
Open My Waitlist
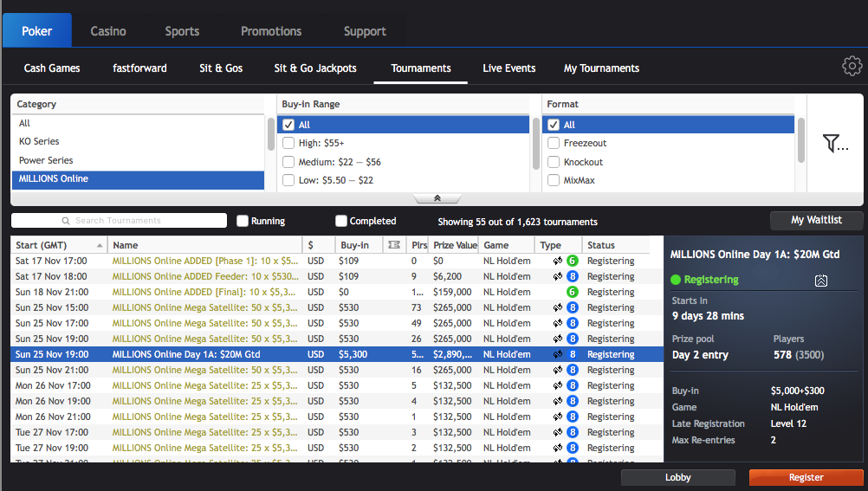(816, 220)
